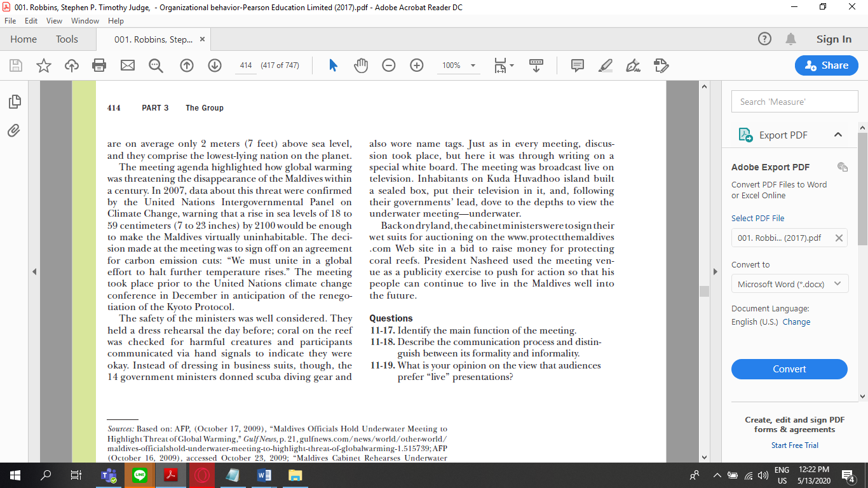Go to next page arrow
The width and height of the screenshot is (868, 488).
click(215, 65)
